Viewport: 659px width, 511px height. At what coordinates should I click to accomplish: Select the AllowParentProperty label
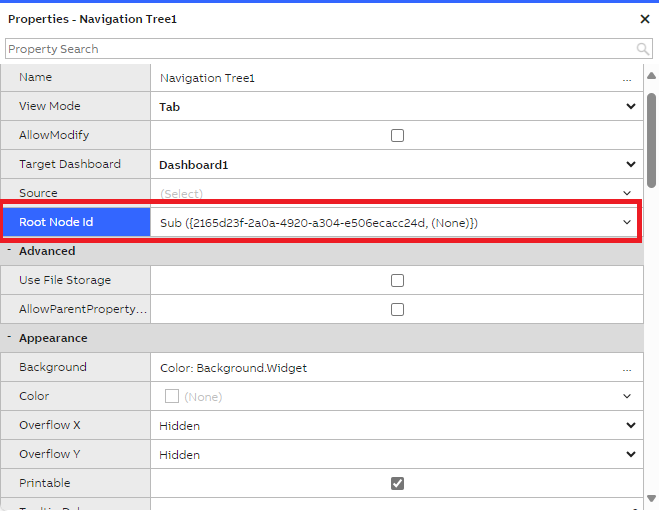(83, 309)
